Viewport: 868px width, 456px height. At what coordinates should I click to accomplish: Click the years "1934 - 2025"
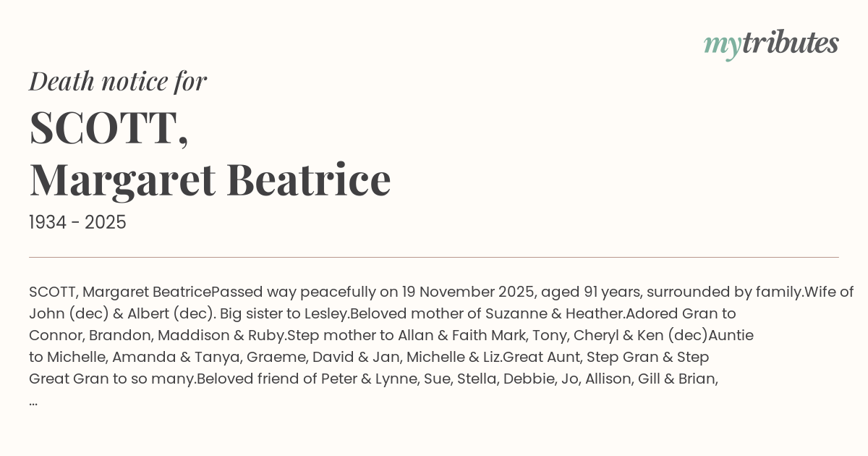coord(77,223)
